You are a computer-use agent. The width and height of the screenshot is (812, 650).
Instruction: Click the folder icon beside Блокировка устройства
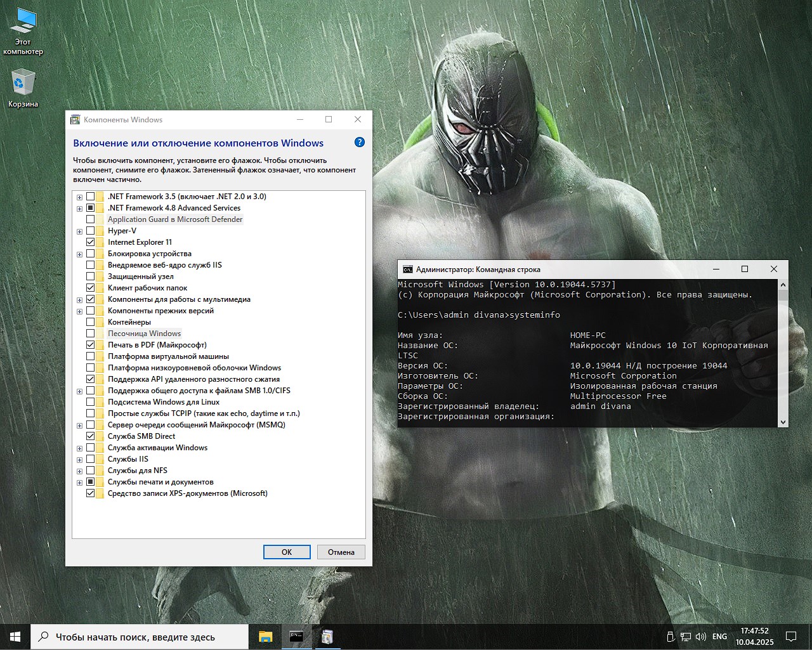tap(100, 254)
